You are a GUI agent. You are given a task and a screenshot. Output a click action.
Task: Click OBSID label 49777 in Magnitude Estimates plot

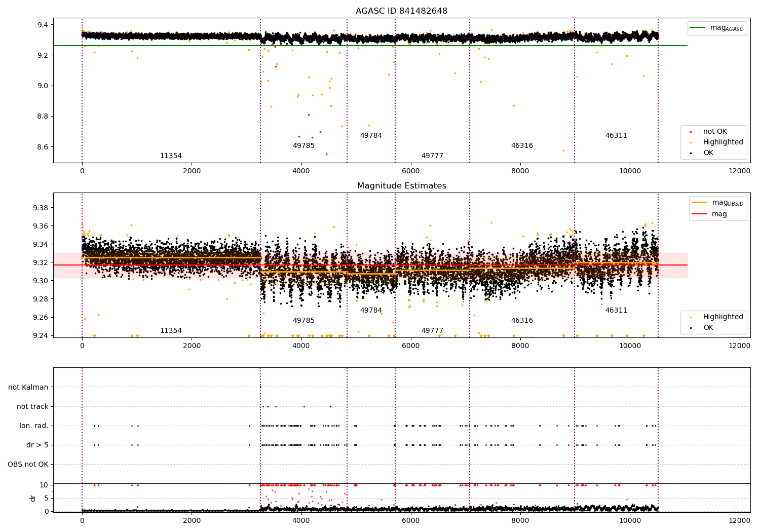[x=432, y=331]
